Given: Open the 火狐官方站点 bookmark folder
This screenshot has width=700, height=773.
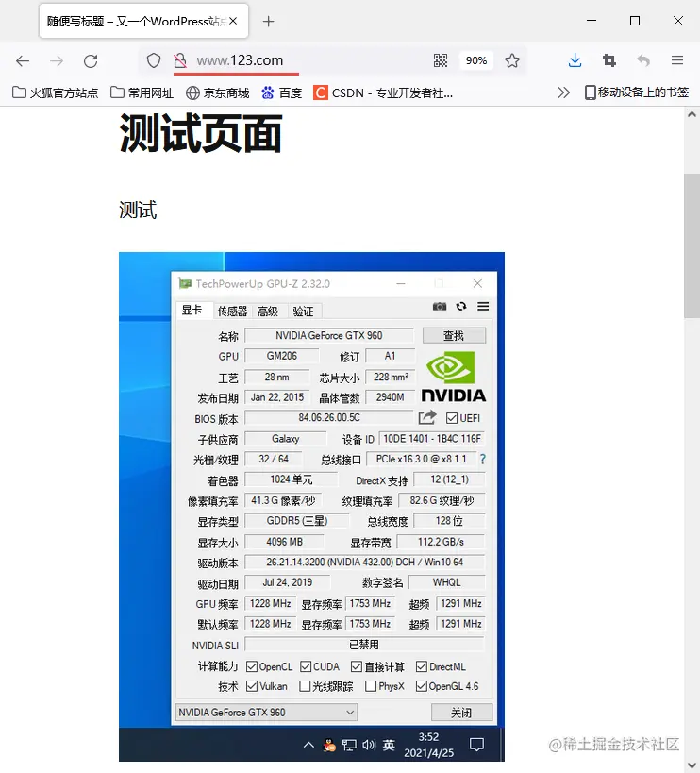Looking at the screenshot, I should pos(55,92).
